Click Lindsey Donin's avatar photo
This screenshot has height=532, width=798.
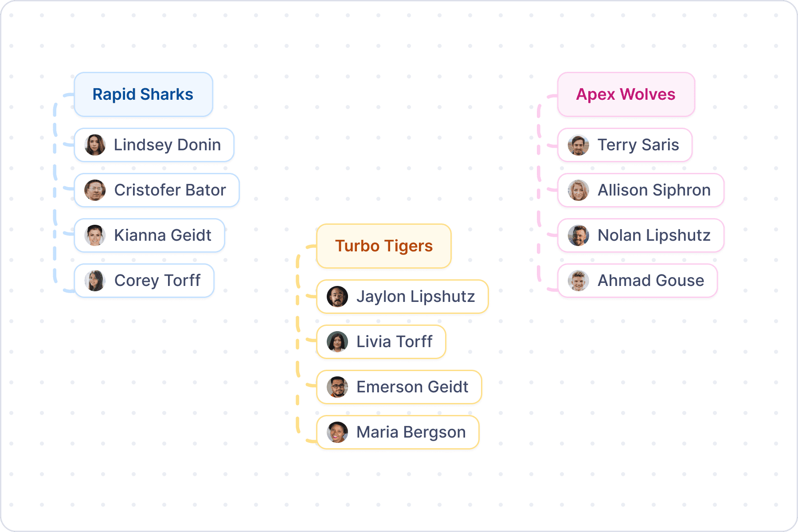point(95,145)
